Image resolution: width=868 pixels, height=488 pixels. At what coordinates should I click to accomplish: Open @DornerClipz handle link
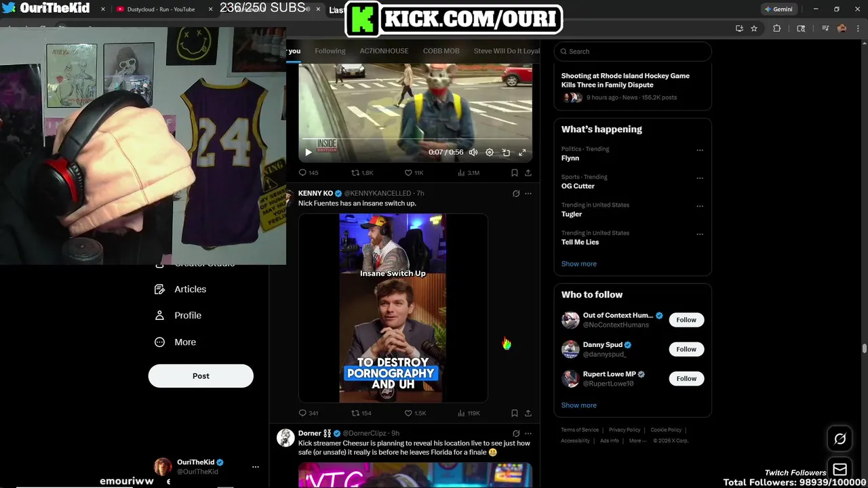click(x=364, y=433)
